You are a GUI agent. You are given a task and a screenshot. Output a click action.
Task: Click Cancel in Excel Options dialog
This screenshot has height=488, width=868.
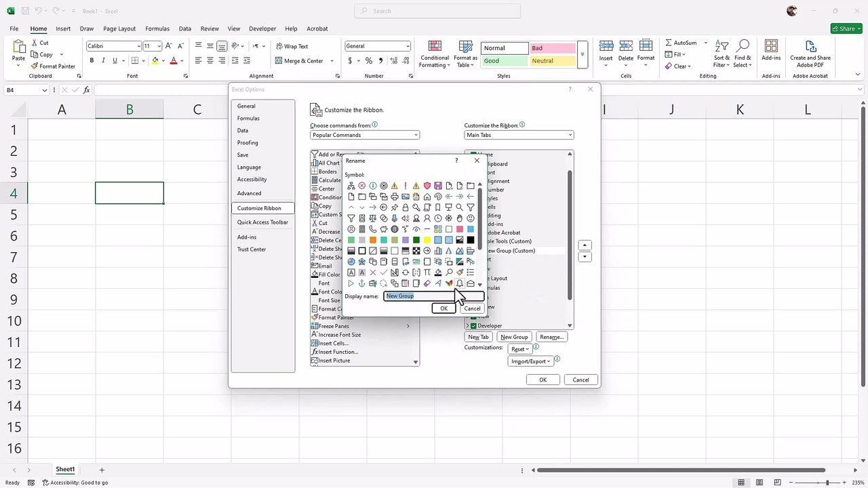580,380
